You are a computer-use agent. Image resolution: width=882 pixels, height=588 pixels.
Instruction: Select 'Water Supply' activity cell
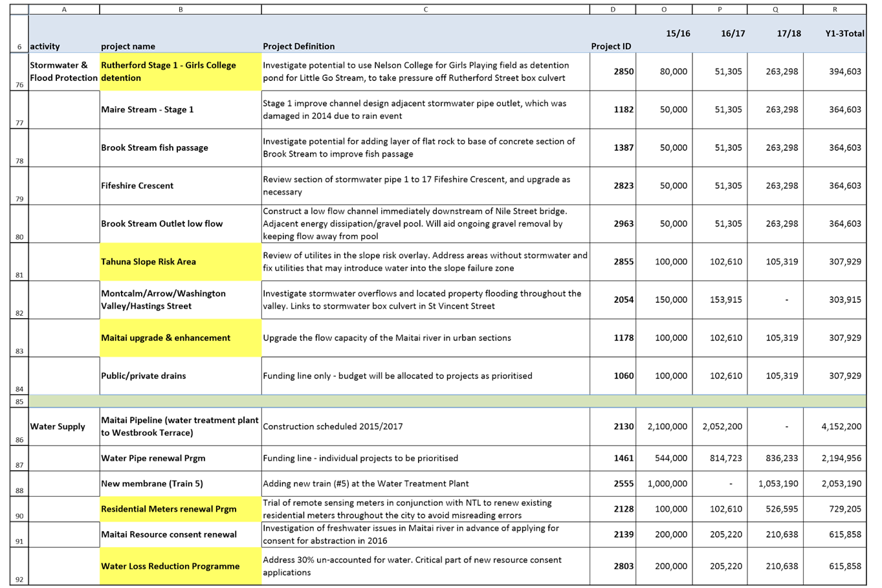pos(64,426)
